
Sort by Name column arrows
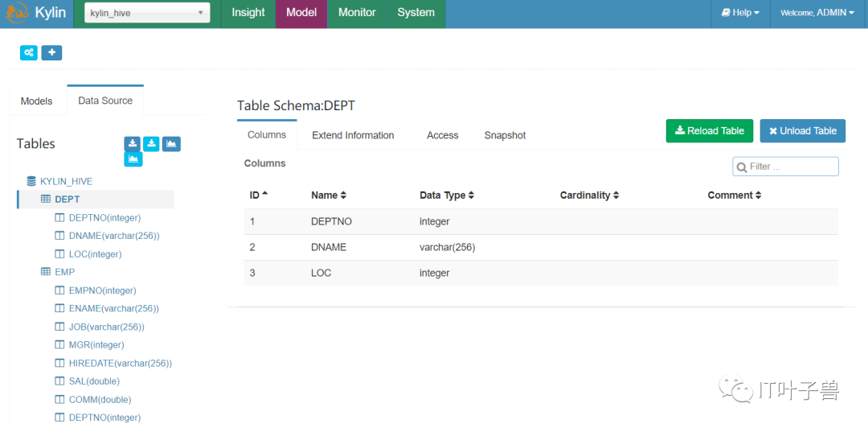343,195
